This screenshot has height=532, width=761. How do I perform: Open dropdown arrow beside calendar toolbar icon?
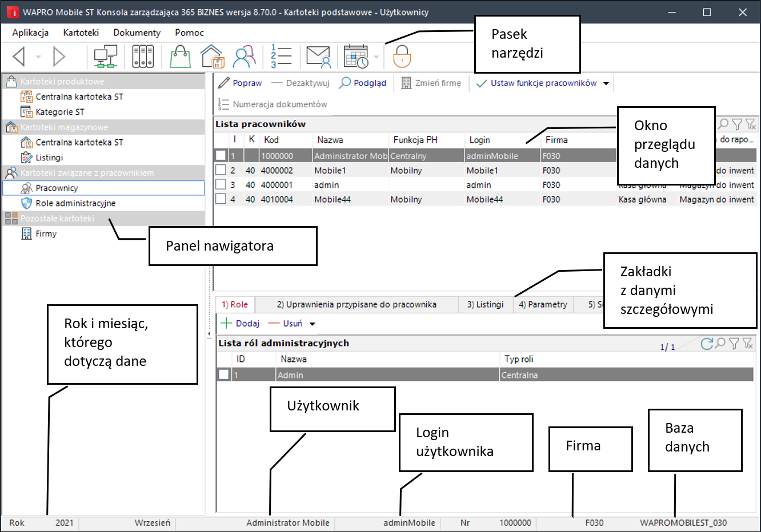click(x=376, y=57)
